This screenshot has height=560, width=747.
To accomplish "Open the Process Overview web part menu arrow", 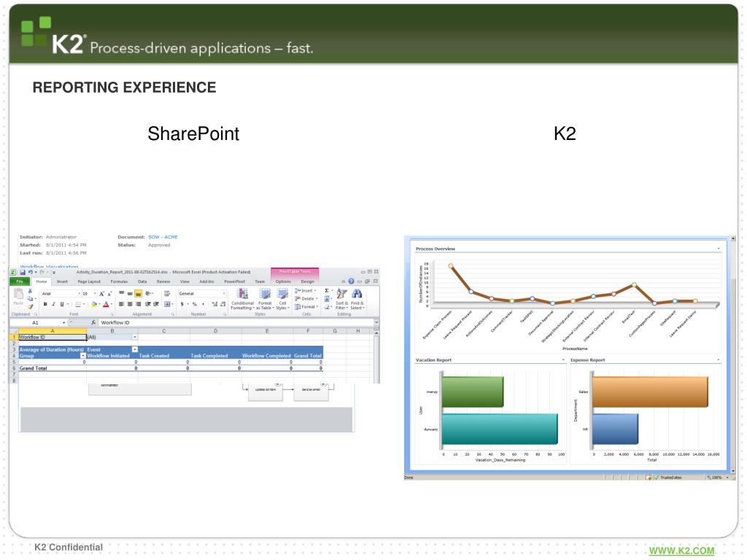I will pyautogui.click(x=719, y=249).
